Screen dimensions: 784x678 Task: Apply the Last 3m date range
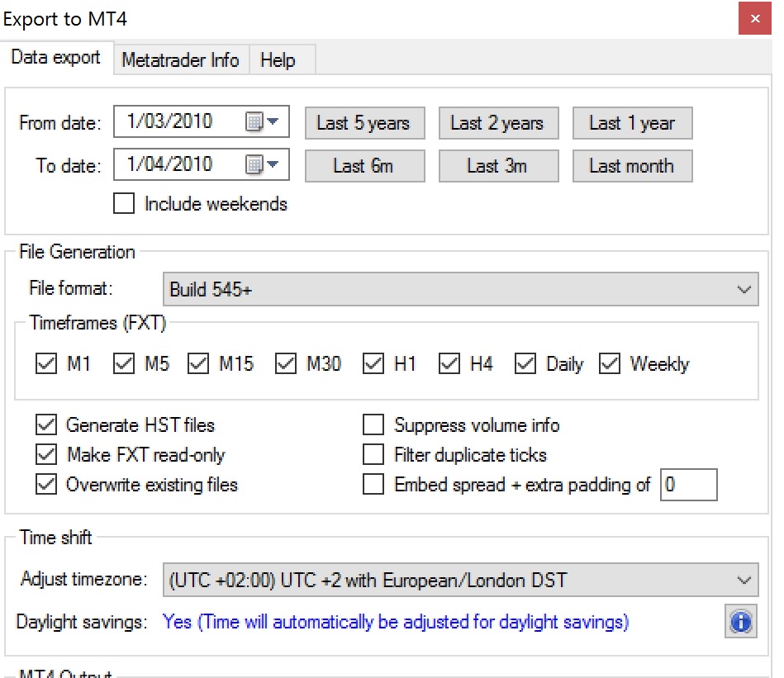(x=498, y=166)
